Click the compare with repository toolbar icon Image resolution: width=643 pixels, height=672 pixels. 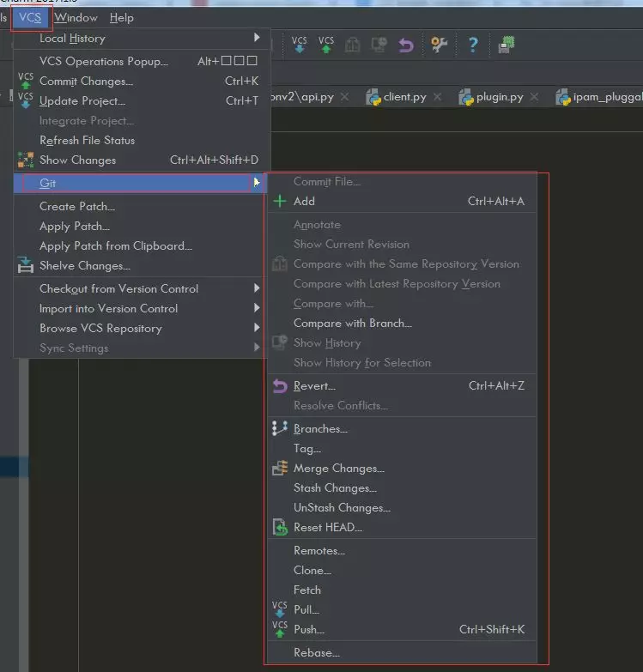point(352,45)
